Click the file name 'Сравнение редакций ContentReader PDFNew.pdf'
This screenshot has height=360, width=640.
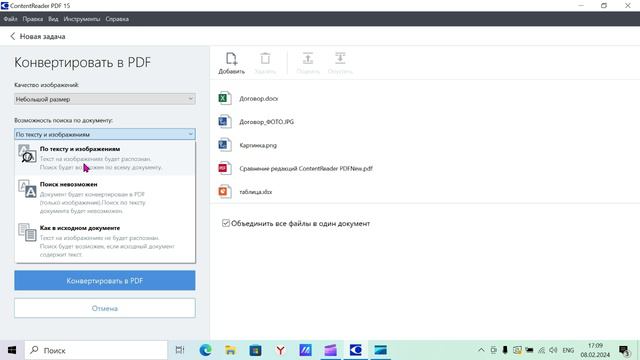[306, 169]
